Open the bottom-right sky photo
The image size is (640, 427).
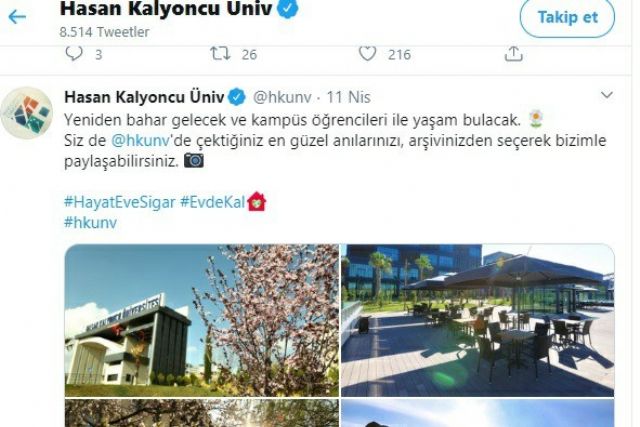478,413
